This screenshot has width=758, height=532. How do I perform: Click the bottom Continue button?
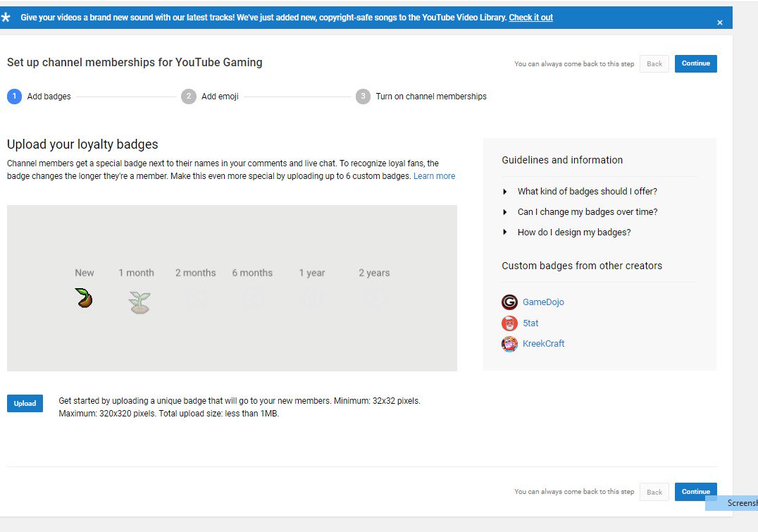click(695, 491)
